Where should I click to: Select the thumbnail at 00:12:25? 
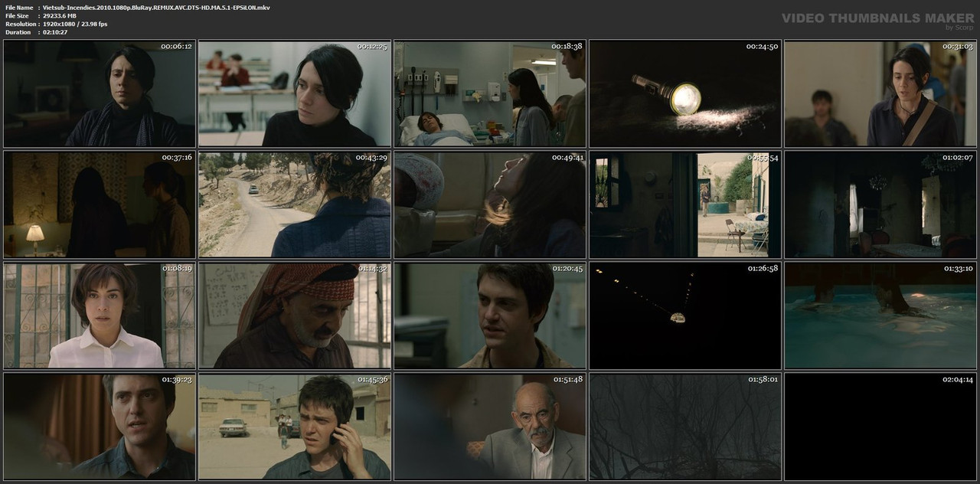(295, 93)
